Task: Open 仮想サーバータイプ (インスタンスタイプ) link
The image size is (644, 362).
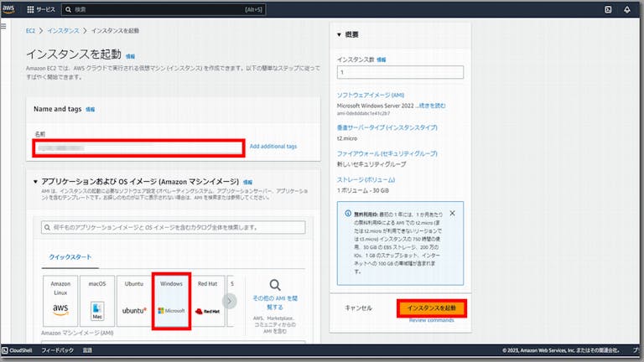Action: click(387, 127)
